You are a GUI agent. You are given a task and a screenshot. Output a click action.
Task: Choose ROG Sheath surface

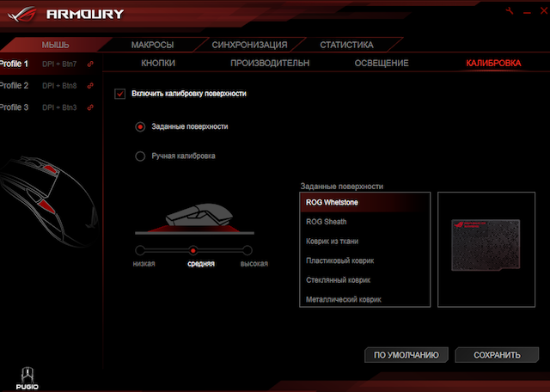pyautogui.click(x=364, y=222)
